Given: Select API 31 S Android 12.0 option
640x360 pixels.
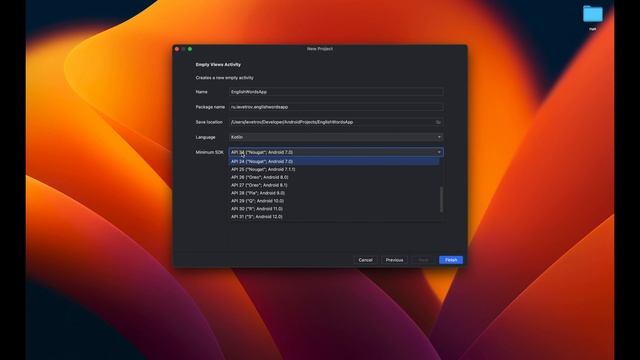Looking at the screenshot, I should tap(334, 217).
